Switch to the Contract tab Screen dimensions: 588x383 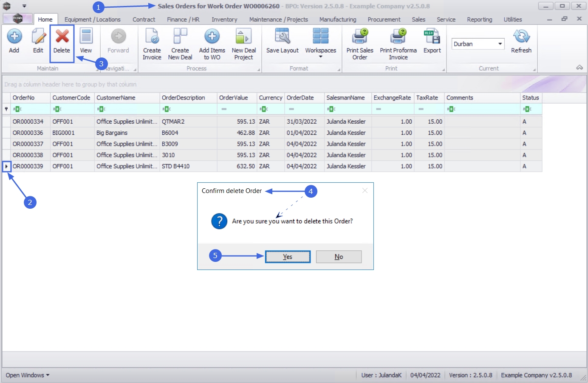(x=144, y=20)
